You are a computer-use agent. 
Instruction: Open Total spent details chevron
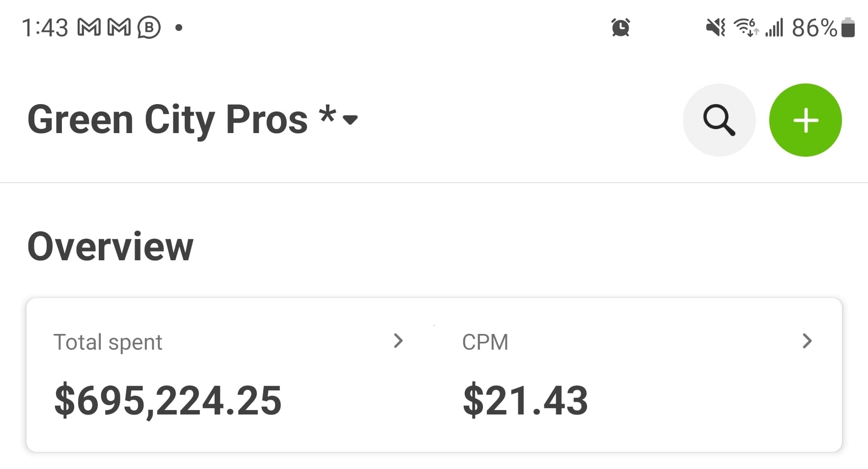point(398,341)
